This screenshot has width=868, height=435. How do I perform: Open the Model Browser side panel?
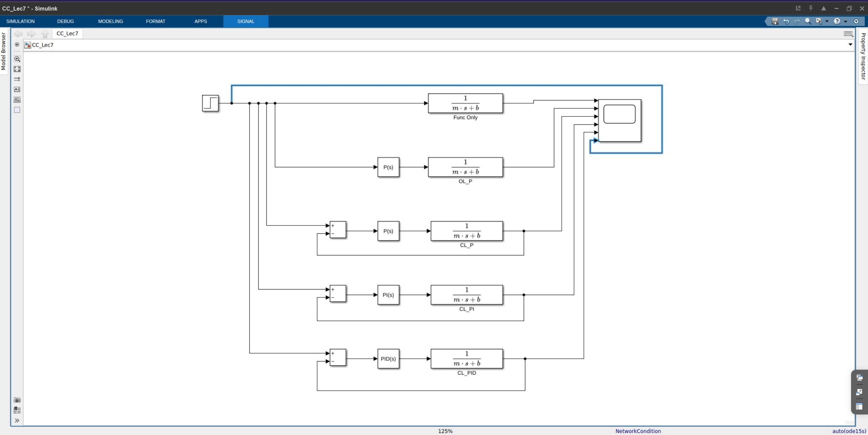(3, 51)
